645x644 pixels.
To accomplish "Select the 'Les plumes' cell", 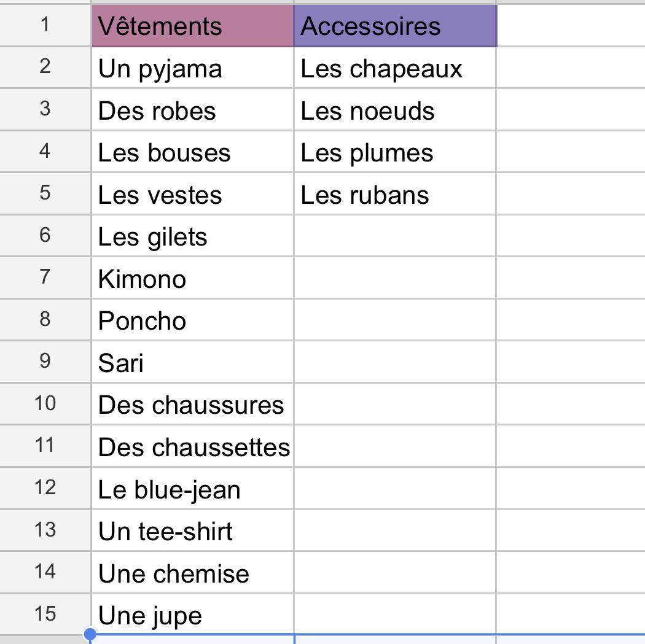I will 396,152.
